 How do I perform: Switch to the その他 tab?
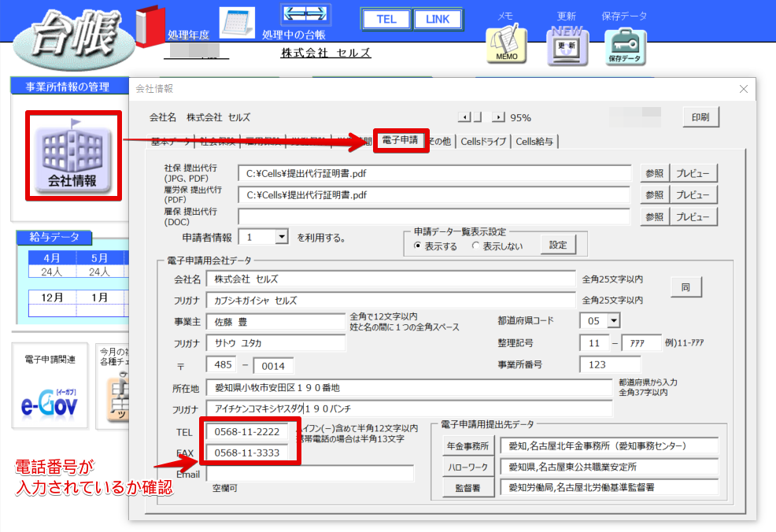[439, 142]
